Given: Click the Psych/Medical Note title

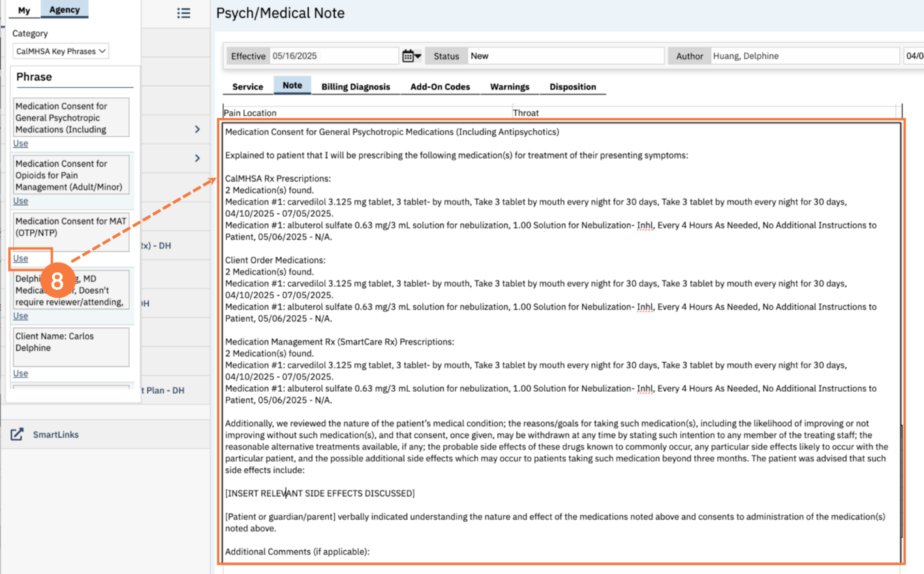Looking at the screenshot, I should point(281,13).
